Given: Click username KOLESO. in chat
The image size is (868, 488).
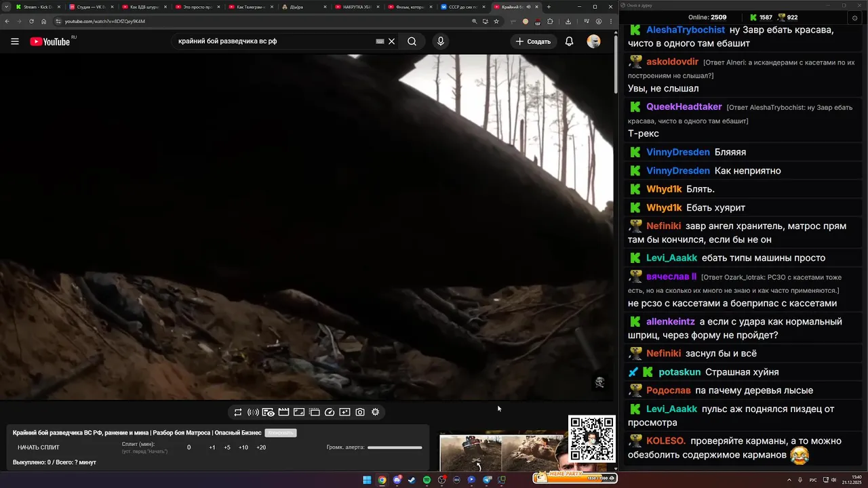Looking at the screenshot, I should pyautogui.click(x=666, y=441).
